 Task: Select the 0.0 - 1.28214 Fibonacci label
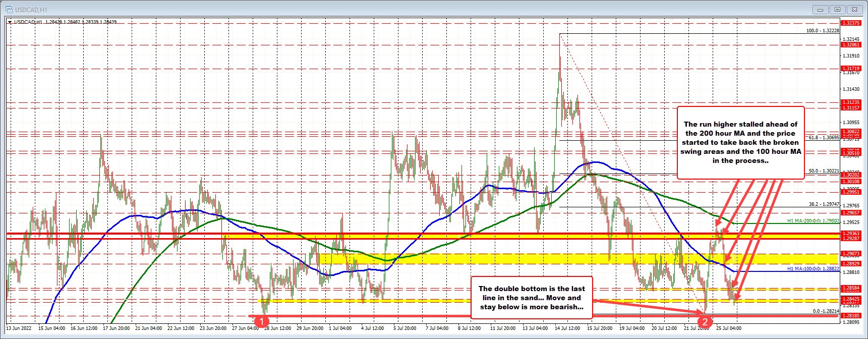click(826, 311)
